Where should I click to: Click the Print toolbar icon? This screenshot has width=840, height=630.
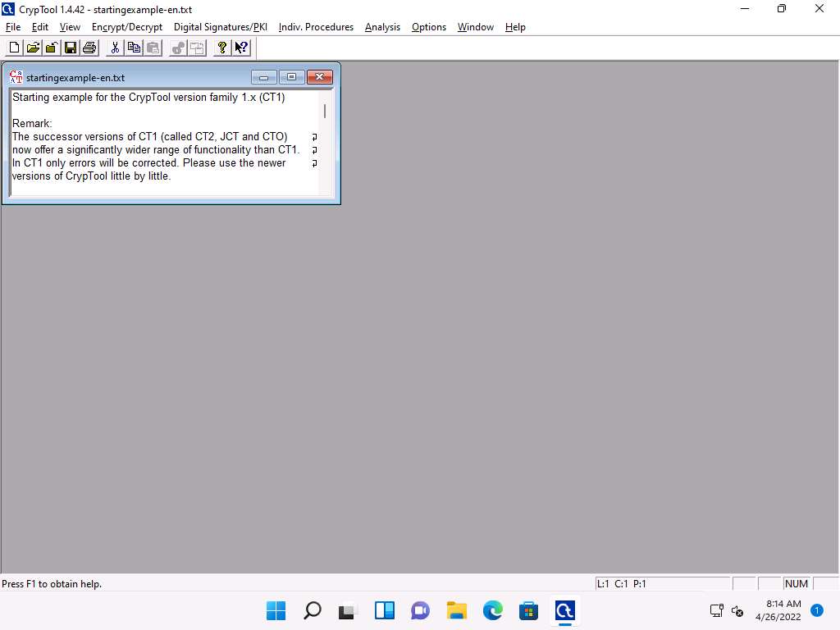pos(89,48)
